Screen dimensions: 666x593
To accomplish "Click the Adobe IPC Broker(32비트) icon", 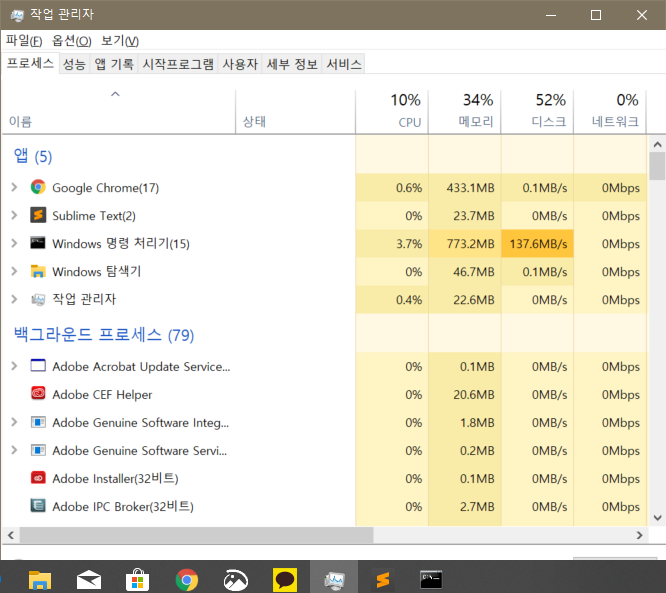I will (38, 506).
